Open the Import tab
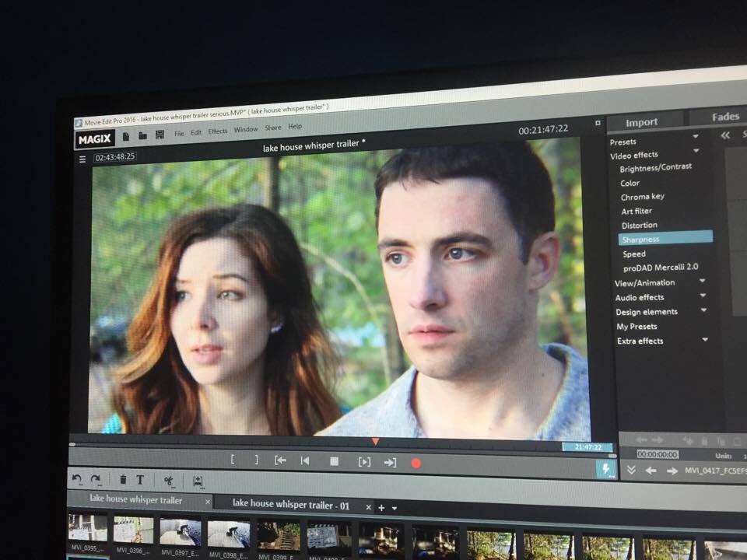 coord(642,122)
